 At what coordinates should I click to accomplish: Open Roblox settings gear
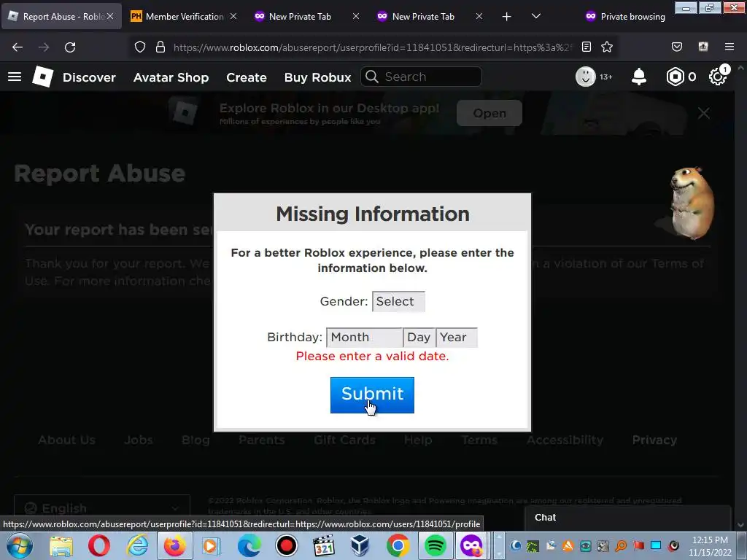(718, 77)
